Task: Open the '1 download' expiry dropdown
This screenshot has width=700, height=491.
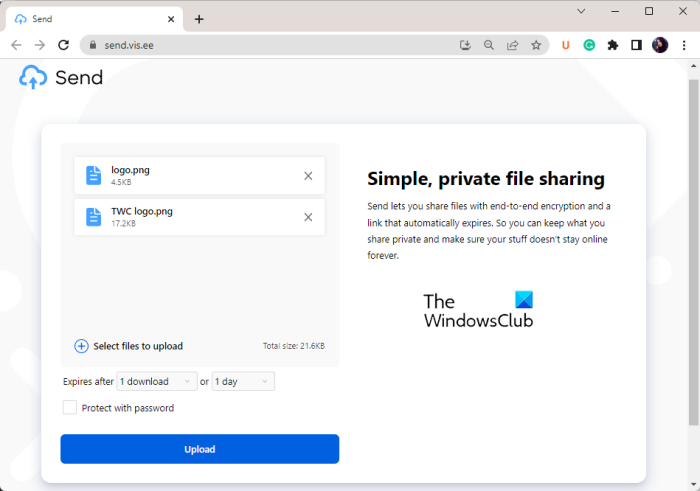Action: coord(157,381)
